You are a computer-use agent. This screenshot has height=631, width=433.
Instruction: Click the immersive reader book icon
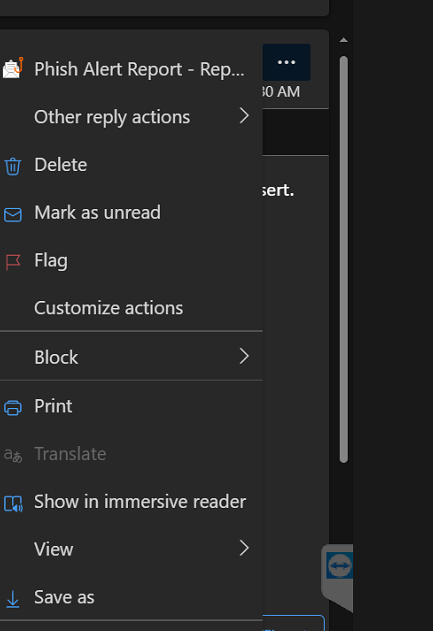13,503
